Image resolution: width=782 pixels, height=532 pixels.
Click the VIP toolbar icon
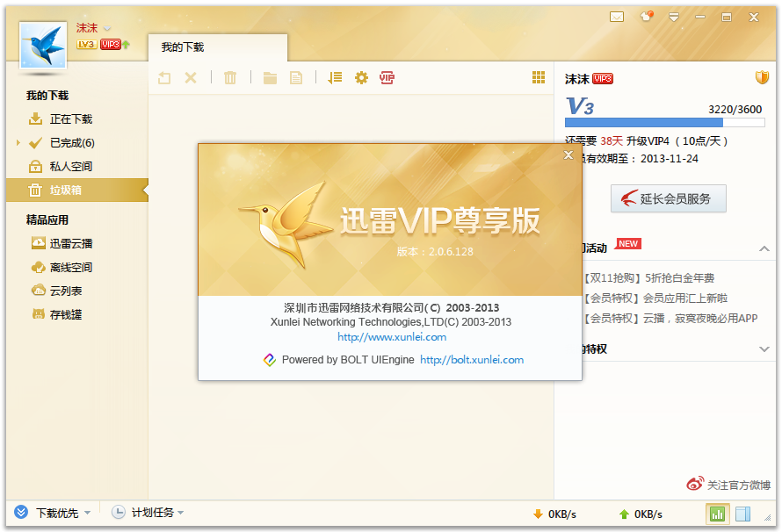pyautogui.click(x=387, y=78)
